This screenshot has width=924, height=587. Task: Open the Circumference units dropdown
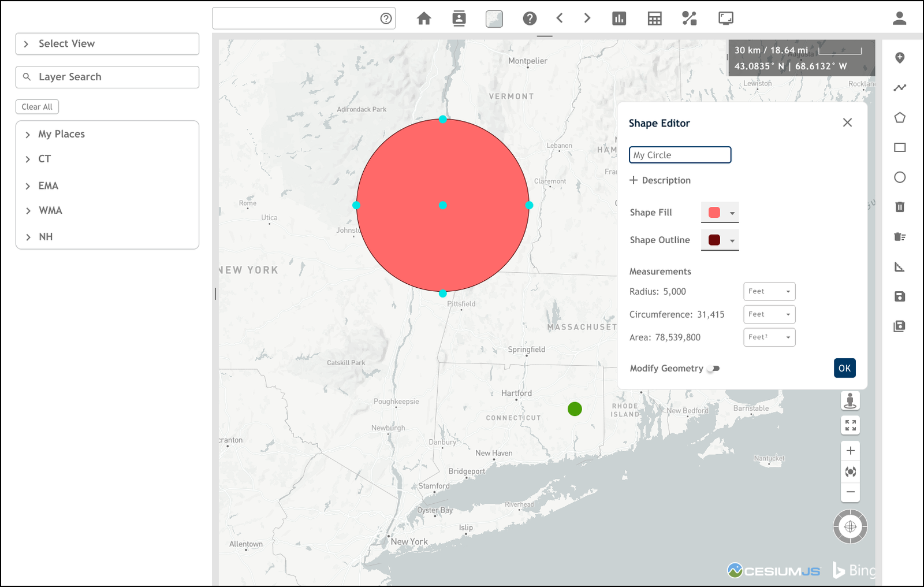(769, 314)
